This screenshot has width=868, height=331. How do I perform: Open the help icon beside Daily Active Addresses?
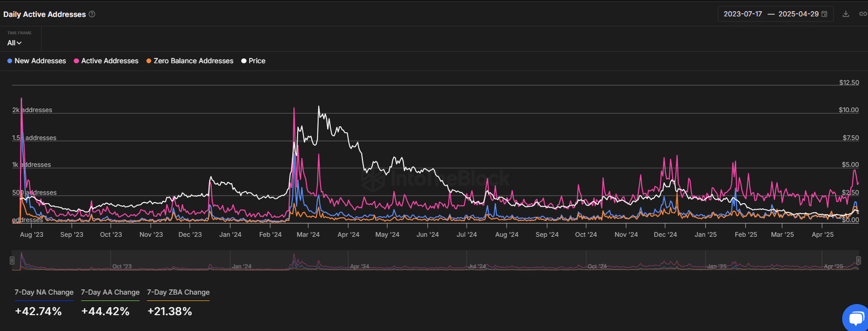[x=92, y=14]
